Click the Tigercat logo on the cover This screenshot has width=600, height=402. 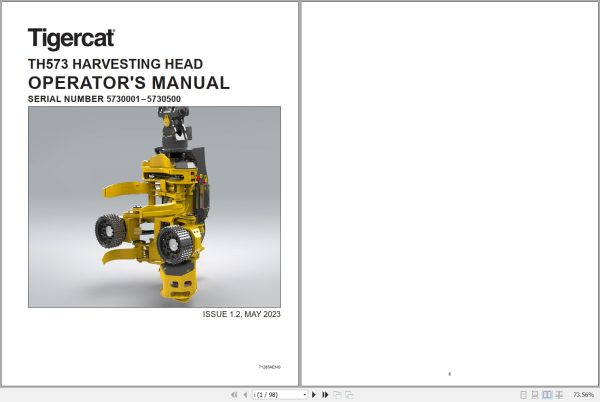71,39
